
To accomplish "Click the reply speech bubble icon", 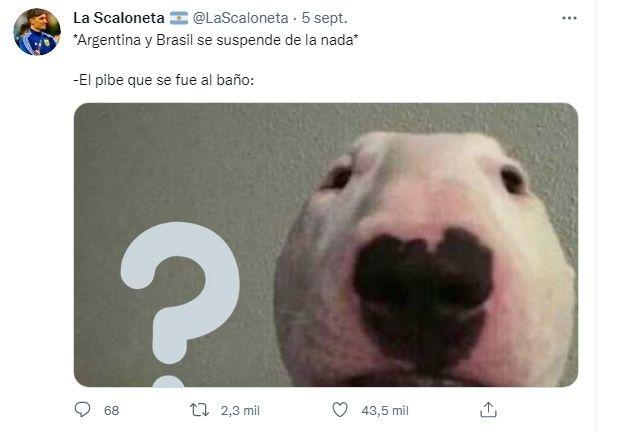I will (82, 409).
